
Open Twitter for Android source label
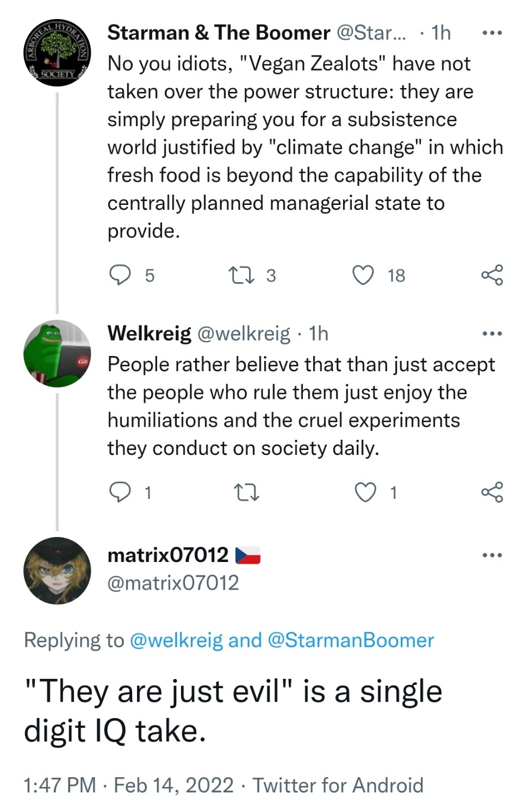click(338, 785)
